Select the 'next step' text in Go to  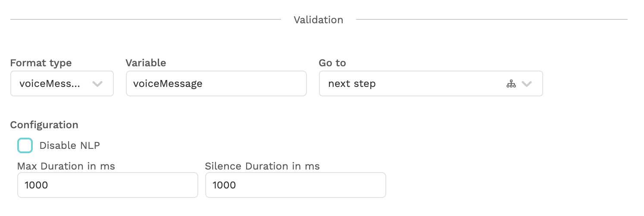352,84
